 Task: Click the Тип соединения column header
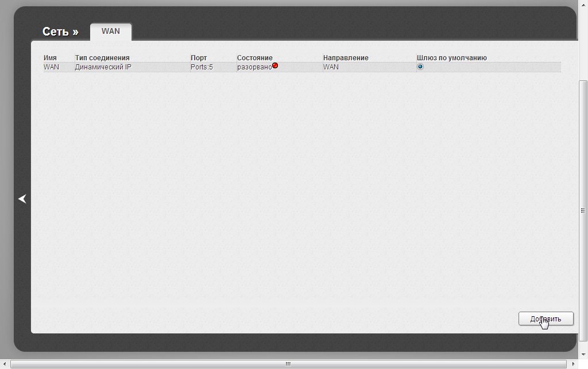pos(102,58)
